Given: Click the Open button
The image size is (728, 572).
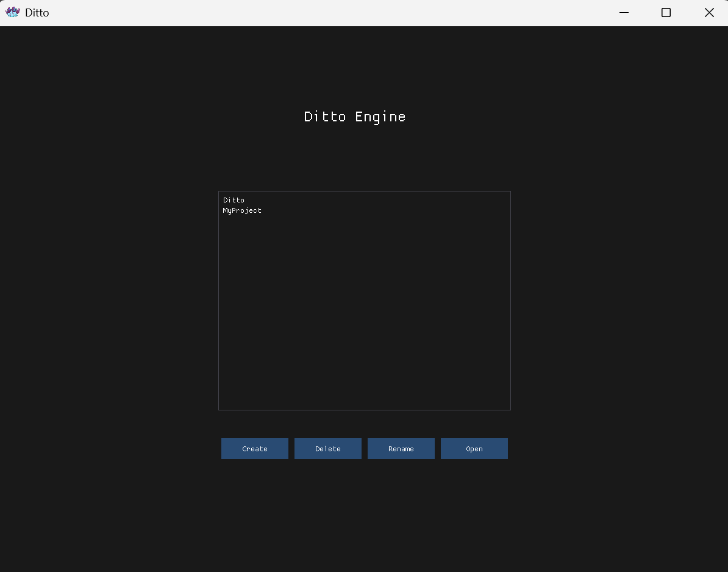Looking at the screenshot, I should (x=474, y=448).
